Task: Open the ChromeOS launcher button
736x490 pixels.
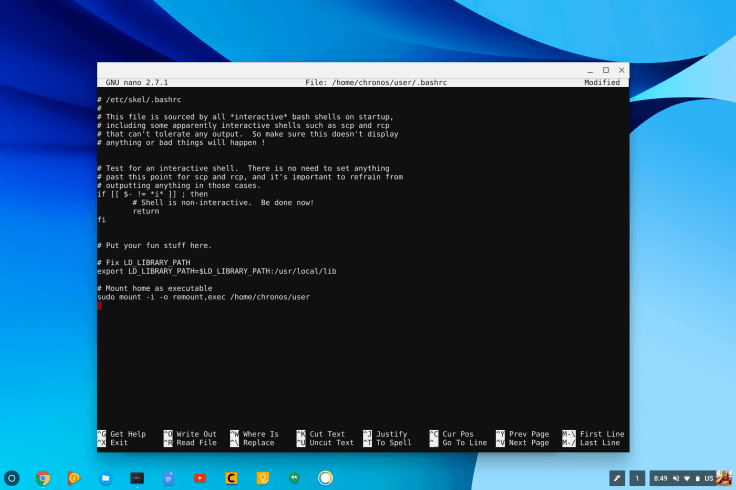Action: [x=12, y=478]
